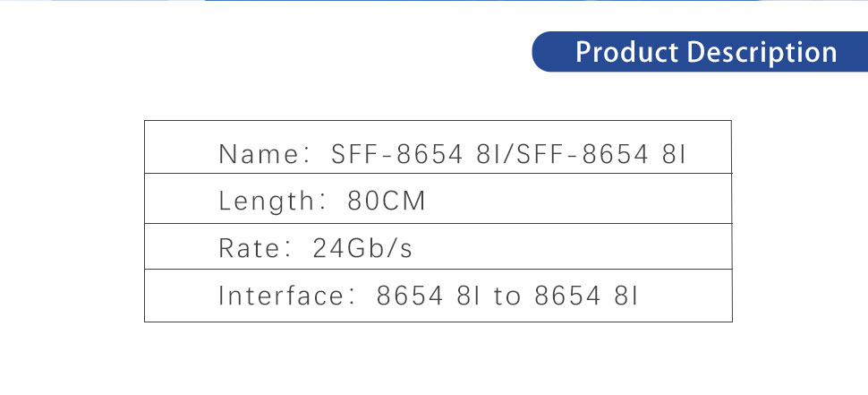Select the "Interface:" label
Screen dimensions: 868x395
pos(281,296)
